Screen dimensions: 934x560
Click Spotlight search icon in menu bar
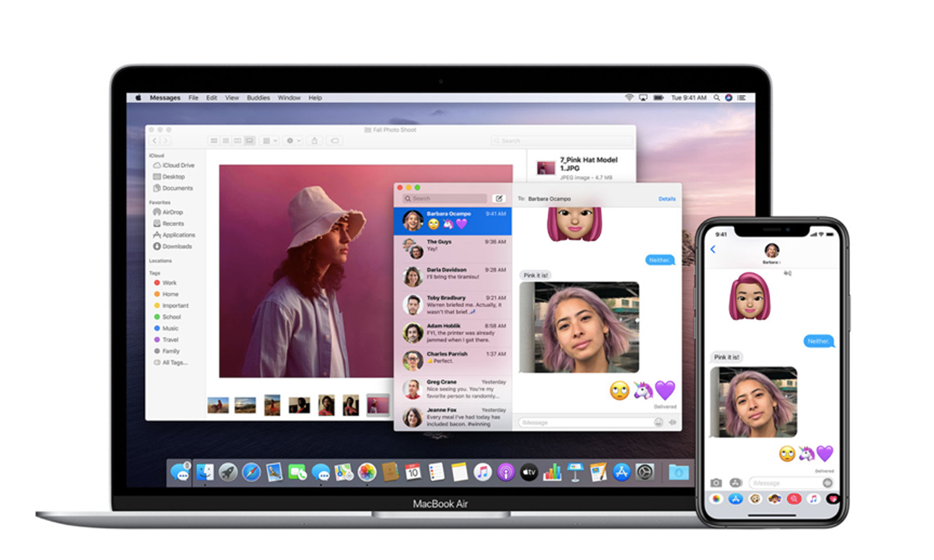point(716,98)
